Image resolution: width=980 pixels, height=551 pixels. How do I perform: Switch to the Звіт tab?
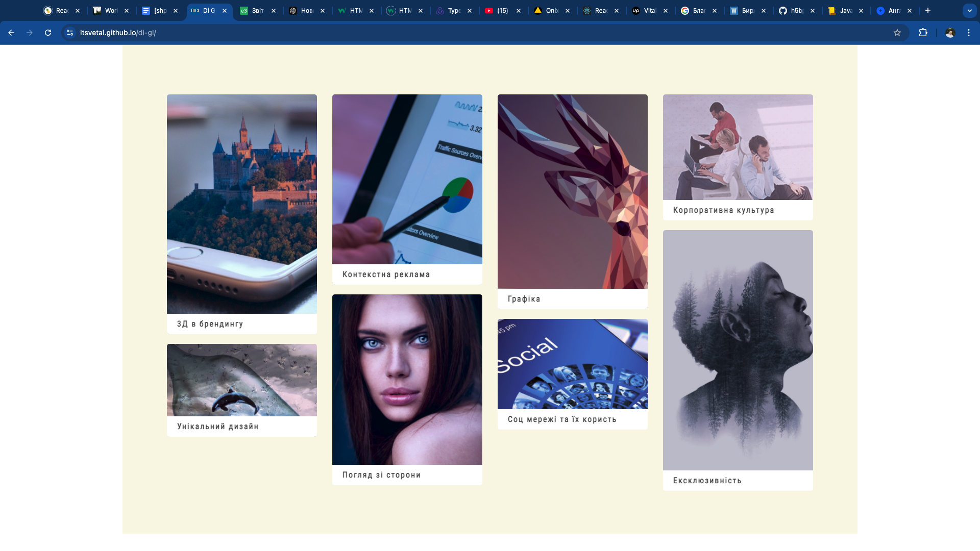pos(258,10)
